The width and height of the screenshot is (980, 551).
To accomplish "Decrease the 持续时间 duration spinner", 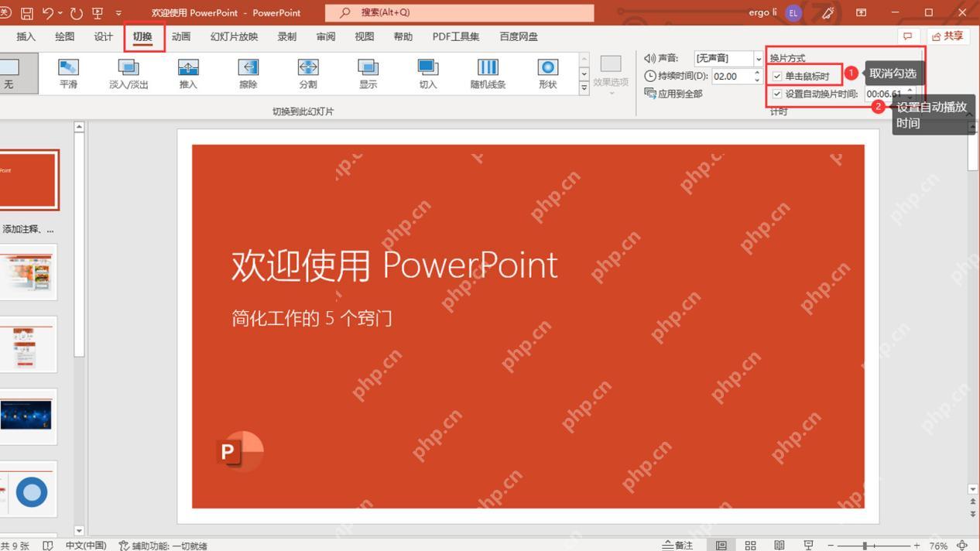I will pos(757,80).
